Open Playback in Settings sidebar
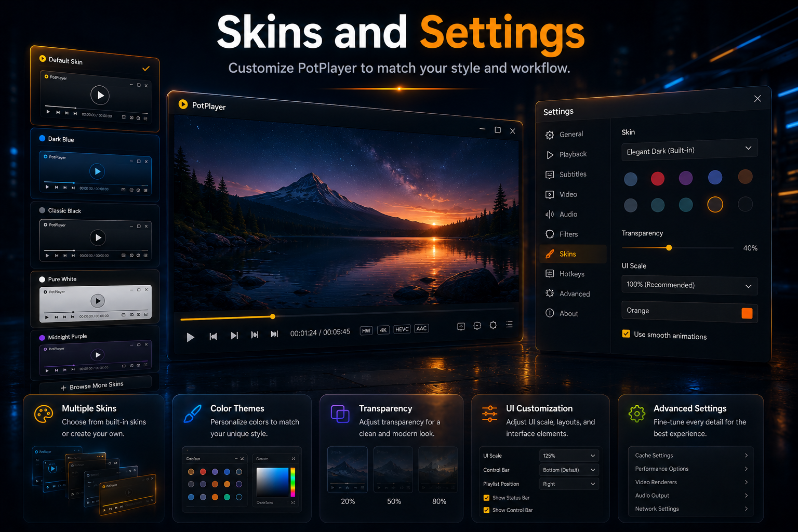 coord(573,154)
